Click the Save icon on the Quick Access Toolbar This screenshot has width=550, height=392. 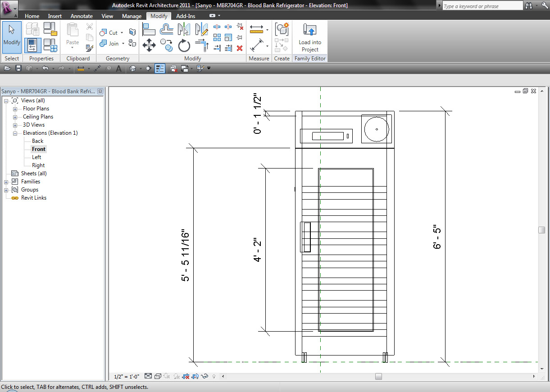click(18, 68)
